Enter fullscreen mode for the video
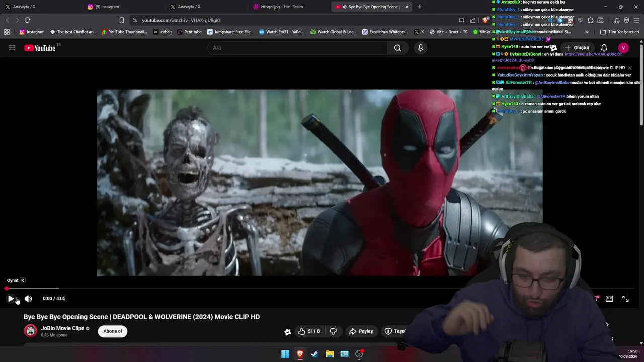 click(625, 299)
